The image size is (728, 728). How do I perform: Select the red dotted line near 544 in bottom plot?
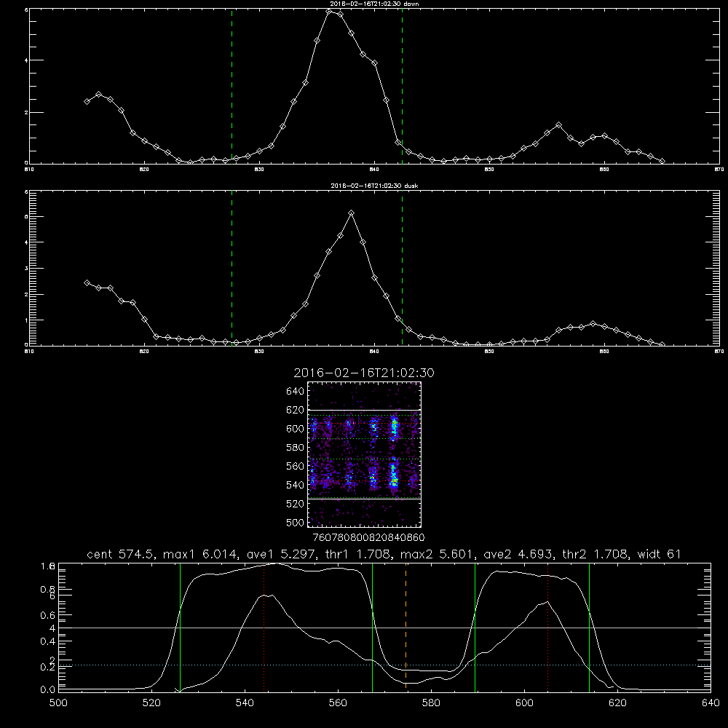click(x=264, y=627)
